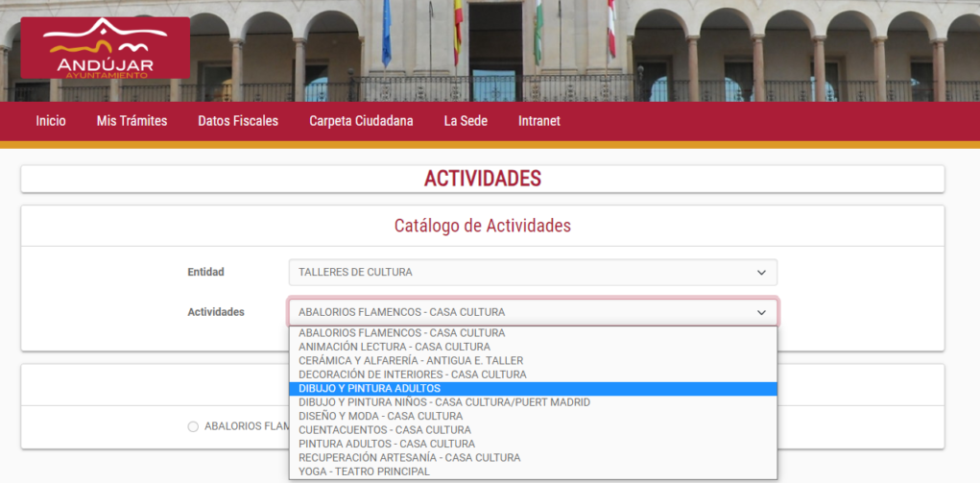980x483 pixels.
Task: Choose RECUPERACIÓN ARTESANÍA - CASA CULTURA
Action: 533,458
